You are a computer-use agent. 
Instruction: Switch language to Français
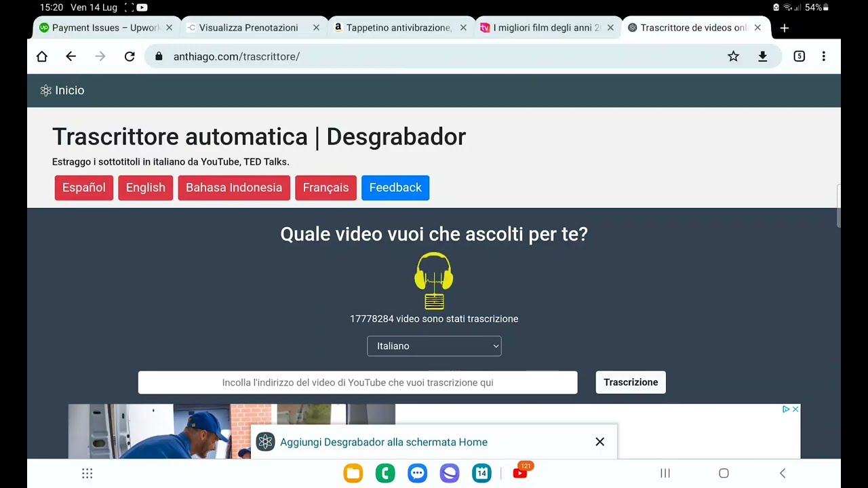click(325, 188)
